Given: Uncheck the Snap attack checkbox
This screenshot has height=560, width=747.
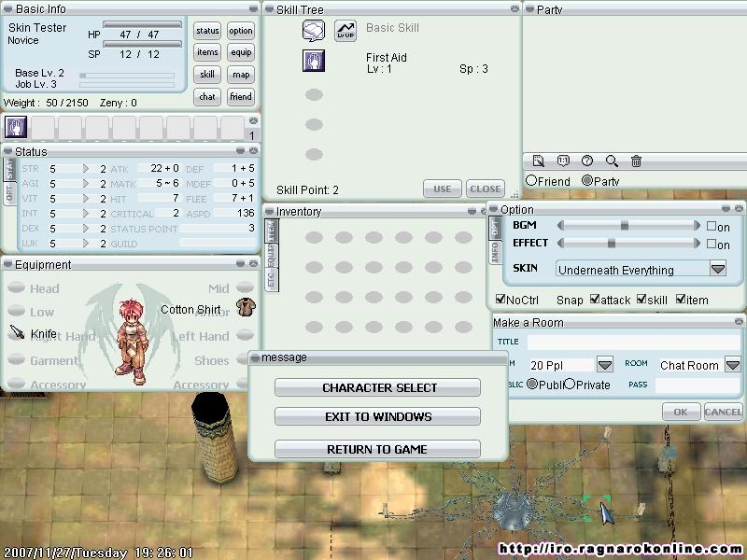Looking at the screenshot, I should coord(595,299).
